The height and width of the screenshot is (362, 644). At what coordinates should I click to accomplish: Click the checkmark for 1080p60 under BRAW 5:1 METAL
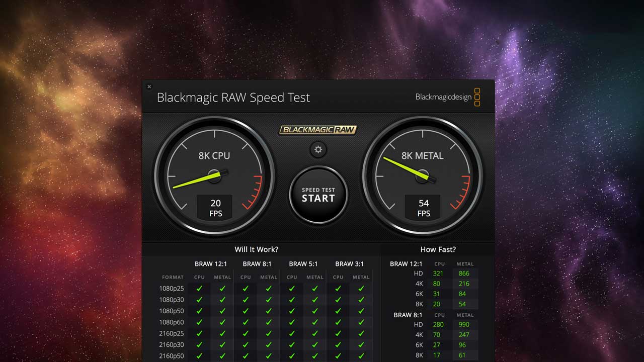314,322
